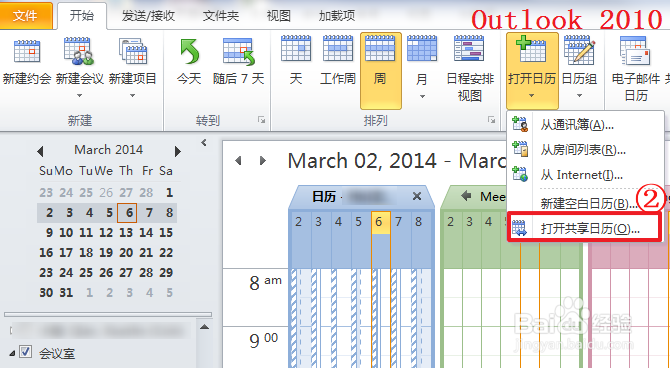Click calendar list scroll up arrow
The image size is (670, 368).
pyautogui.click(x=205, y=327)
